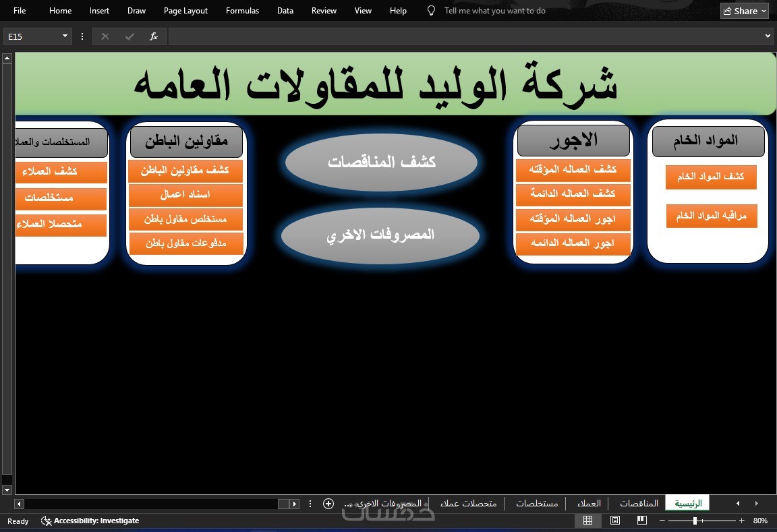Switch to Page Break Preview icon
Image resolution: width=777 pixels, height=532 pixels.
(x=641, y=520)
